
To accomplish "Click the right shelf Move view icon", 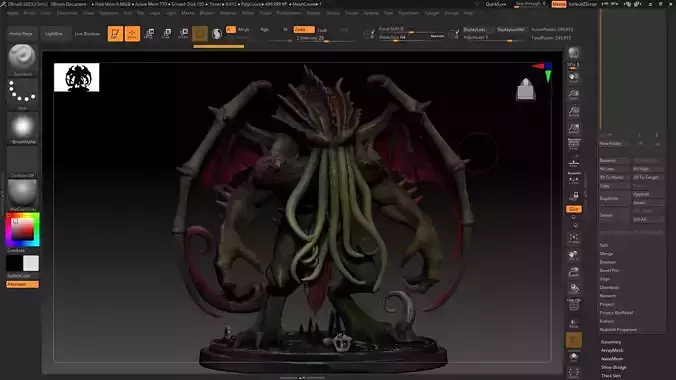I will pyautogui.click(x=573, y=255).
